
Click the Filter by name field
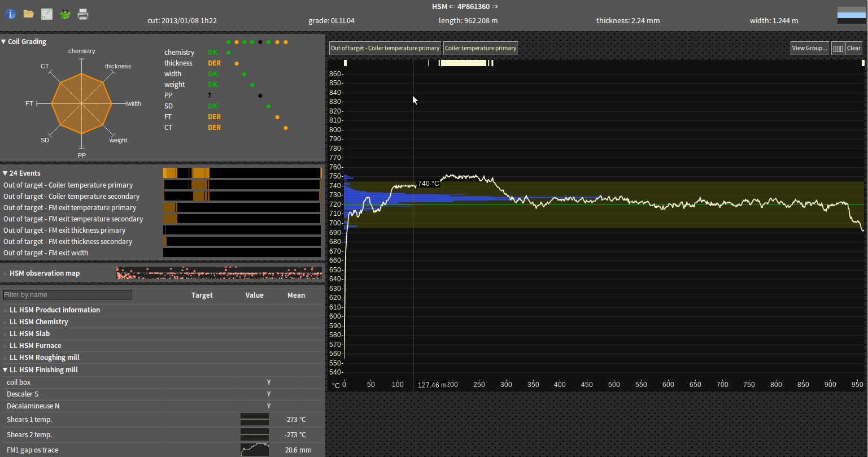(x=68, y=295)
